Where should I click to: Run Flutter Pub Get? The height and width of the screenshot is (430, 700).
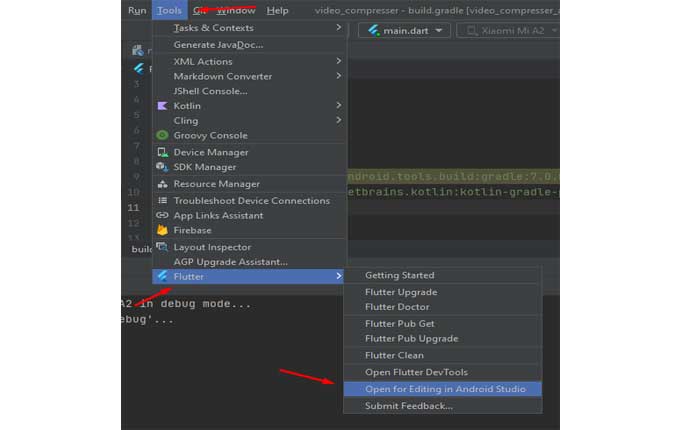tap(399, 324)
